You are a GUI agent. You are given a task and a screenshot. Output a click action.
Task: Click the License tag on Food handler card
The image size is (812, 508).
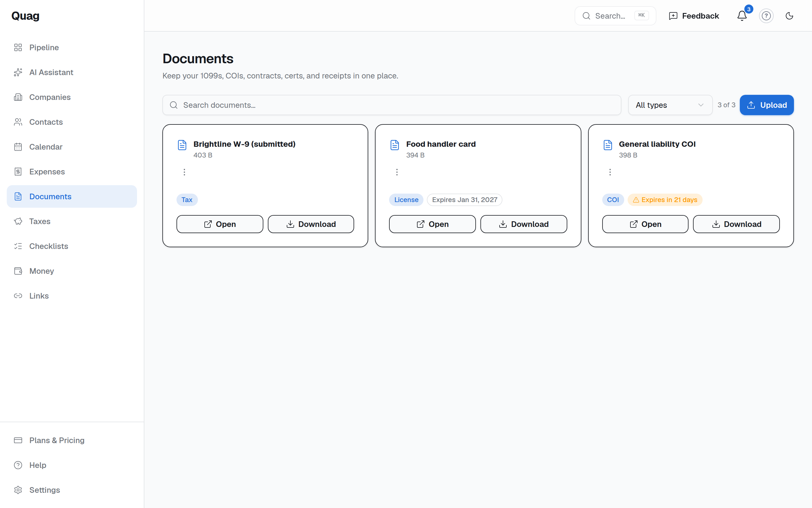click(406, 200)
